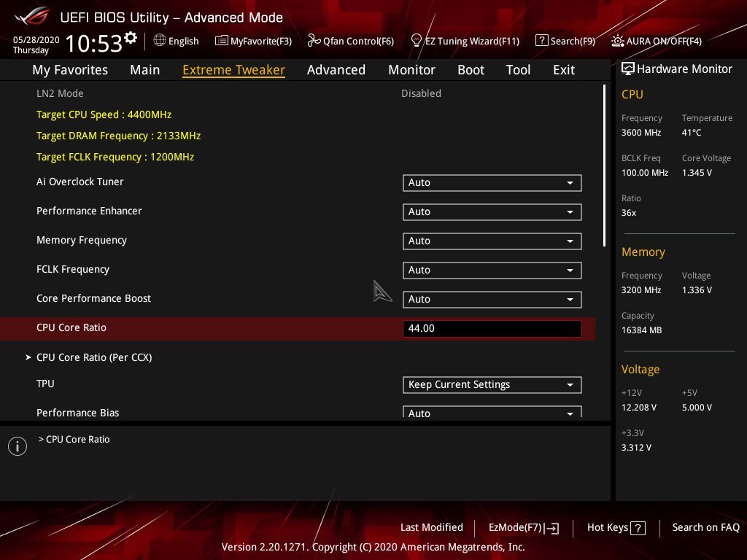747x560 pixels.
Task: Select the Extreme Tweaker tab
Action: click(x=234, y=70)
